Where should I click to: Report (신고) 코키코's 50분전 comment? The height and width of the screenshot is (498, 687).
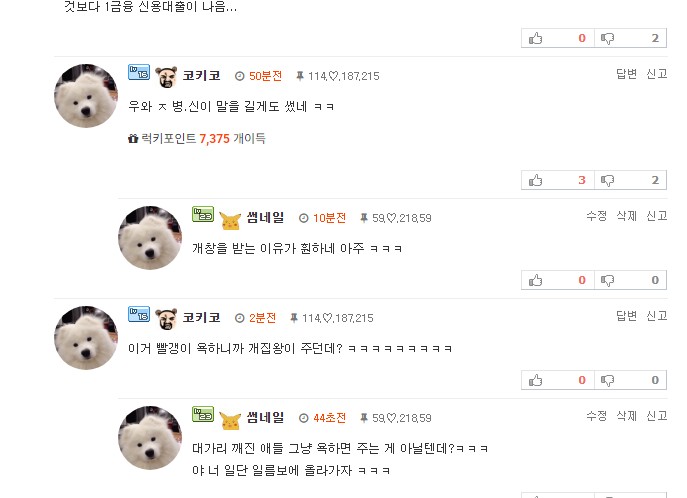pyautogui.click(x=657, y=74)
